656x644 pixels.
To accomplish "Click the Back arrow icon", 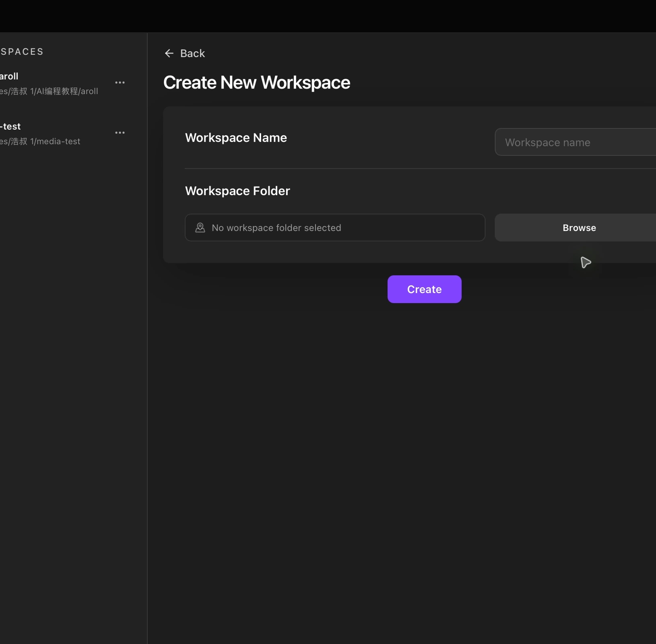I will tap(169, 53).
